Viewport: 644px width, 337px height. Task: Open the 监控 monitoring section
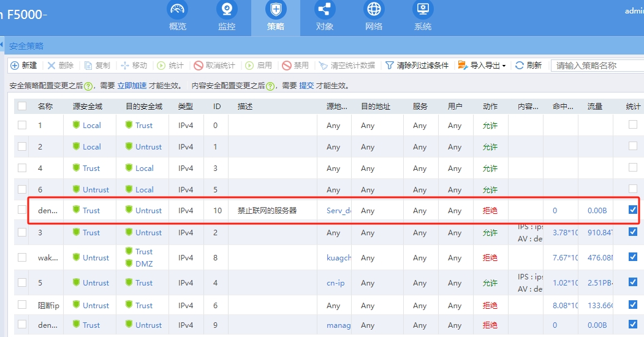(x=227, y=17)
